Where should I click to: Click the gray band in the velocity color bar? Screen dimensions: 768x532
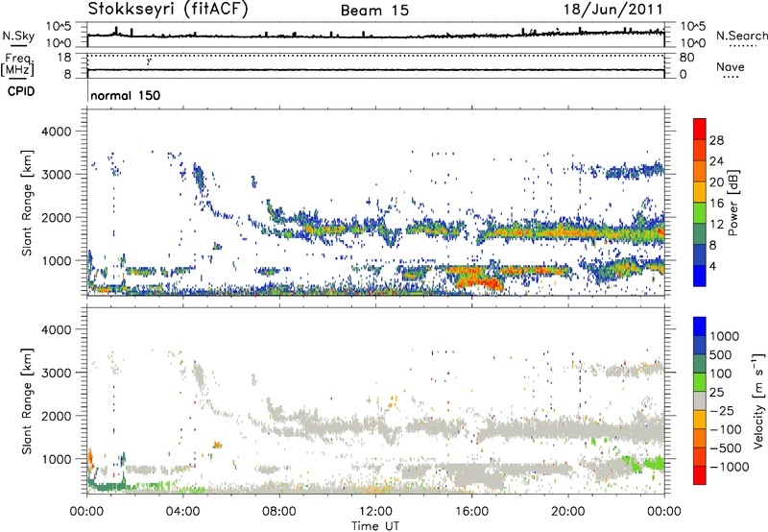pos(700,400)
